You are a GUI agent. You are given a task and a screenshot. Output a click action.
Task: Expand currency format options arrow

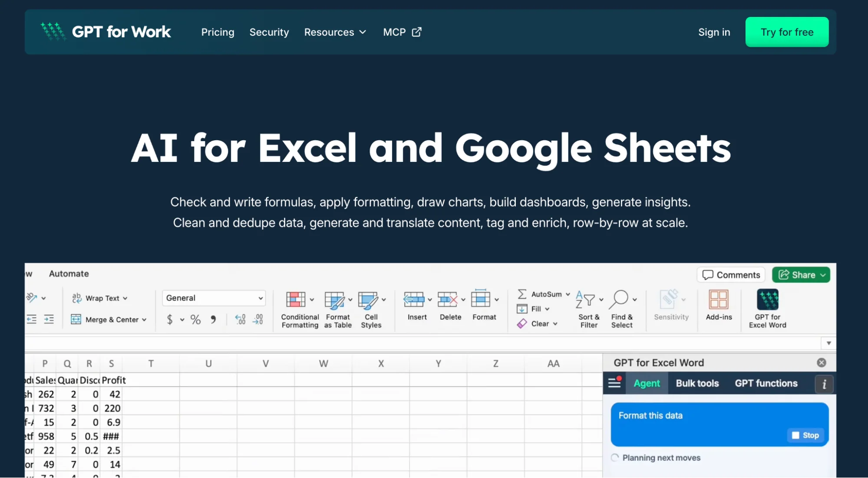pos(182,320)
